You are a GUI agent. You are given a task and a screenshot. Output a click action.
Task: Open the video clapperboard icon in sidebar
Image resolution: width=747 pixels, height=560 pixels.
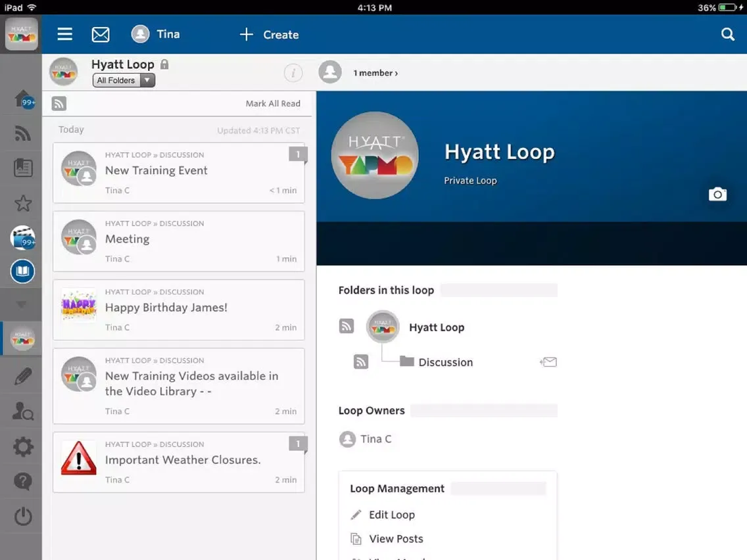click(x=23, y=237)
